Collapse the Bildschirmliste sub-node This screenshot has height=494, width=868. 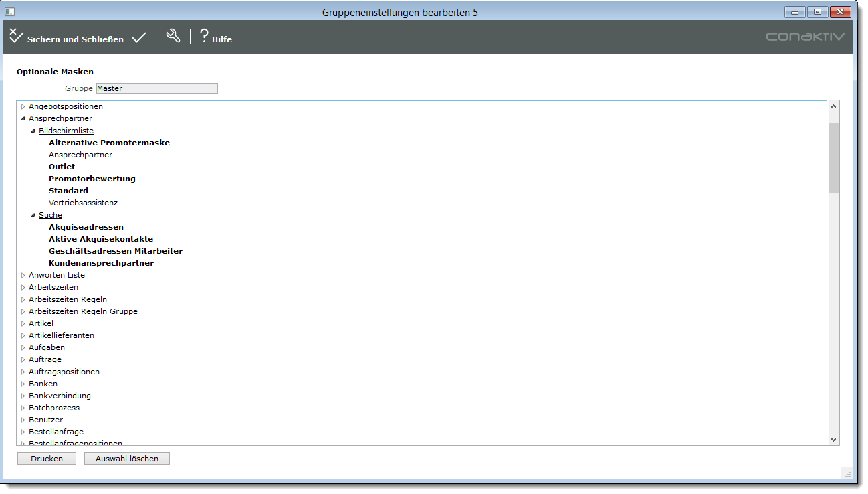tap(33, 131)
